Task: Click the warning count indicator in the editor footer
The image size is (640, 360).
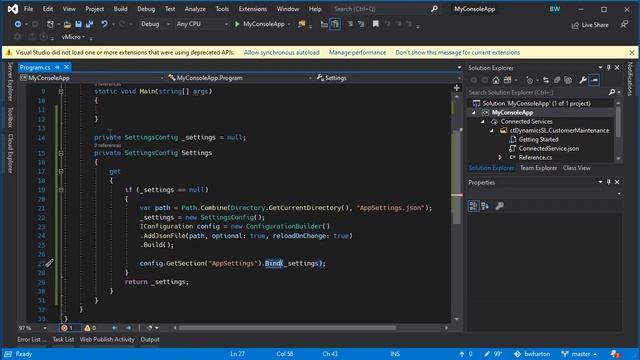Action: click(x=90, y=328)
